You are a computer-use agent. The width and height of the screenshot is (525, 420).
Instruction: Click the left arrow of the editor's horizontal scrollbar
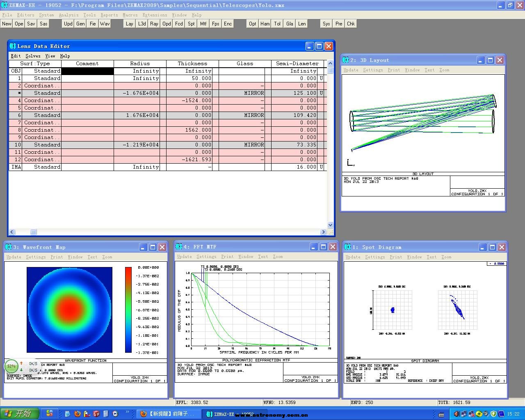click(12, 232)
